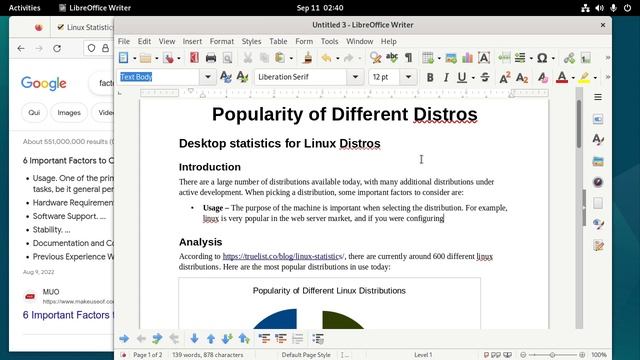Click the zoom slider in status bar
Image resolution: width=640 pixels, height=360 pixels.
click(552, 355)
